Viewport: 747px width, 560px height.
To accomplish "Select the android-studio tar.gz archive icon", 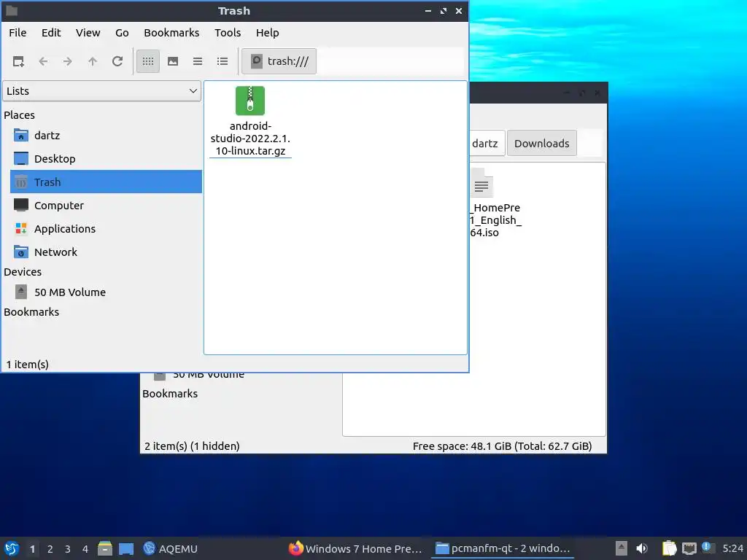I will point(250,101).
